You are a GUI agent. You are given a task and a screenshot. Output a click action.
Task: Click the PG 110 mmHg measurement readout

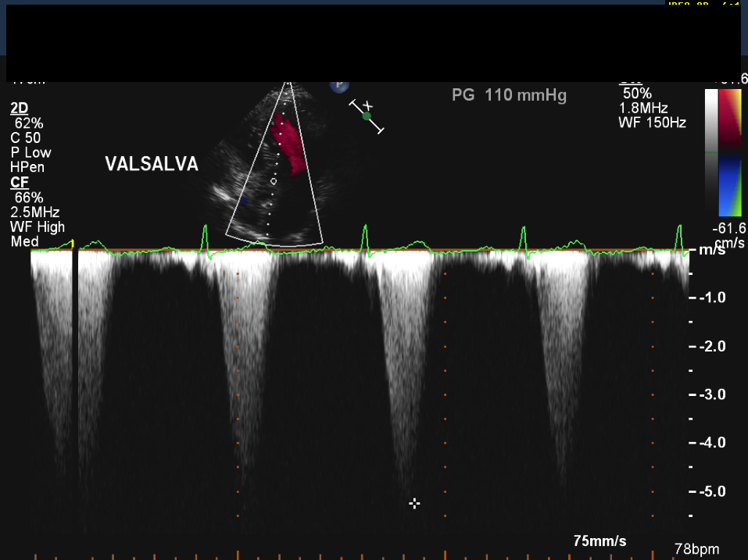(x=509, y=96)
